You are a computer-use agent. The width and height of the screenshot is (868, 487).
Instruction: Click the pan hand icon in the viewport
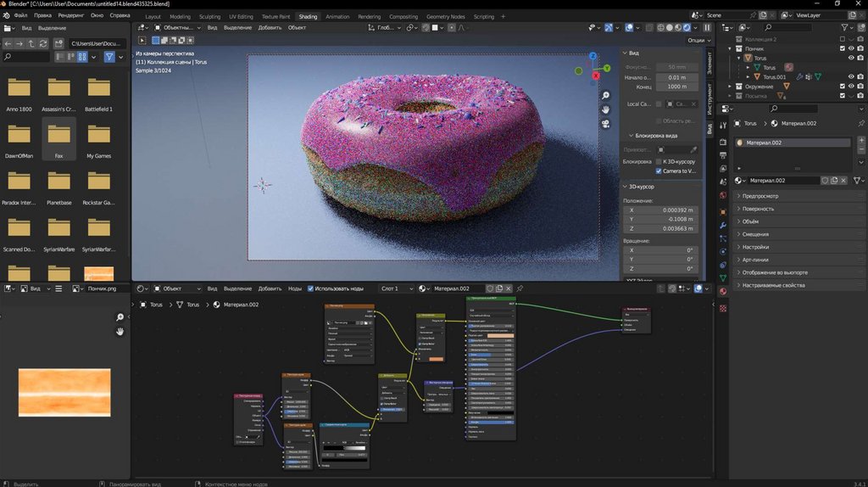click(x=606, y=109)
